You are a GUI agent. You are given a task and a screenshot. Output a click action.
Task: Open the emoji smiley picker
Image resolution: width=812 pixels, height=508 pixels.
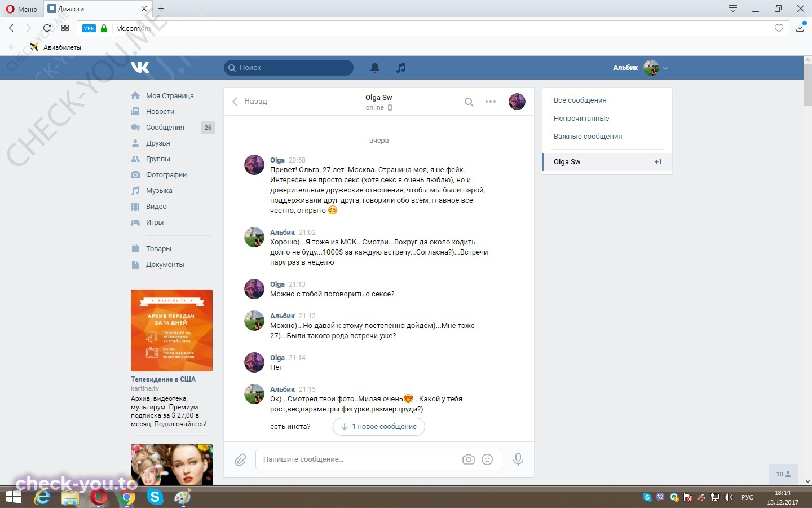pos(487,459)
